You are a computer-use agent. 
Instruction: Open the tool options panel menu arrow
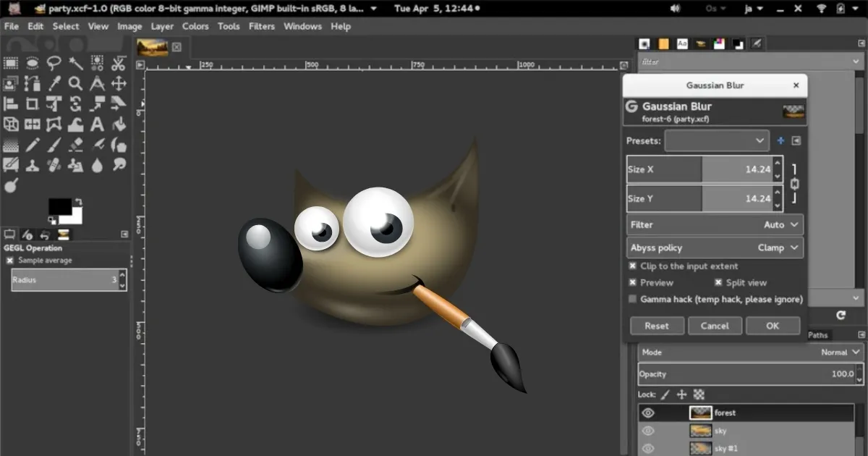click(124, 235)
